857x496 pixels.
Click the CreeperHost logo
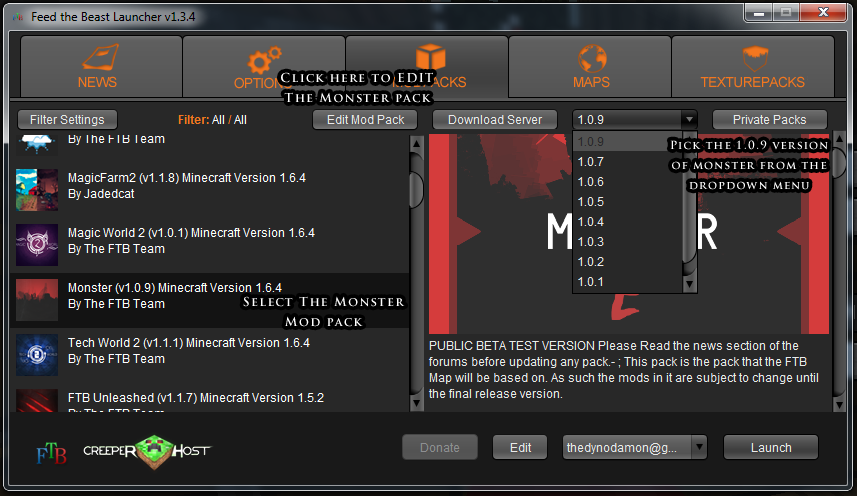[x=146, y=451]
